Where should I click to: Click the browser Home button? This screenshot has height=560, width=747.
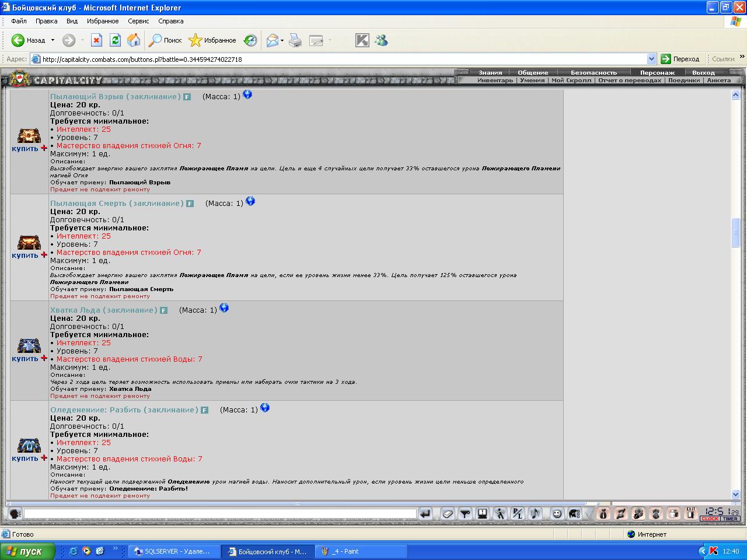(x=134, y=40)
